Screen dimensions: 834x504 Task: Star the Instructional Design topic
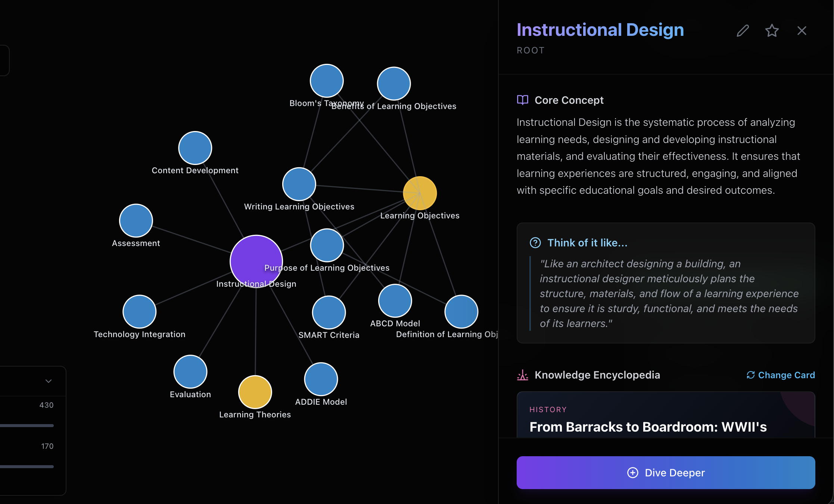(x=772, y=31)
